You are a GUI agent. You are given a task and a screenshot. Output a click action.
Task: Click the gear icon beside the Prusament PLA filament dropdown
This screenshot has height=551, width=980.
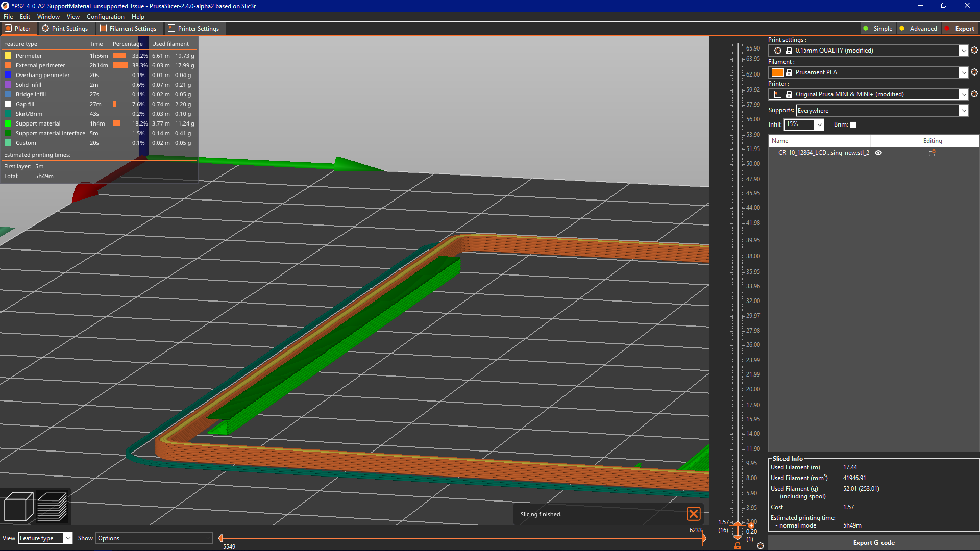click(x=974, y=72)
